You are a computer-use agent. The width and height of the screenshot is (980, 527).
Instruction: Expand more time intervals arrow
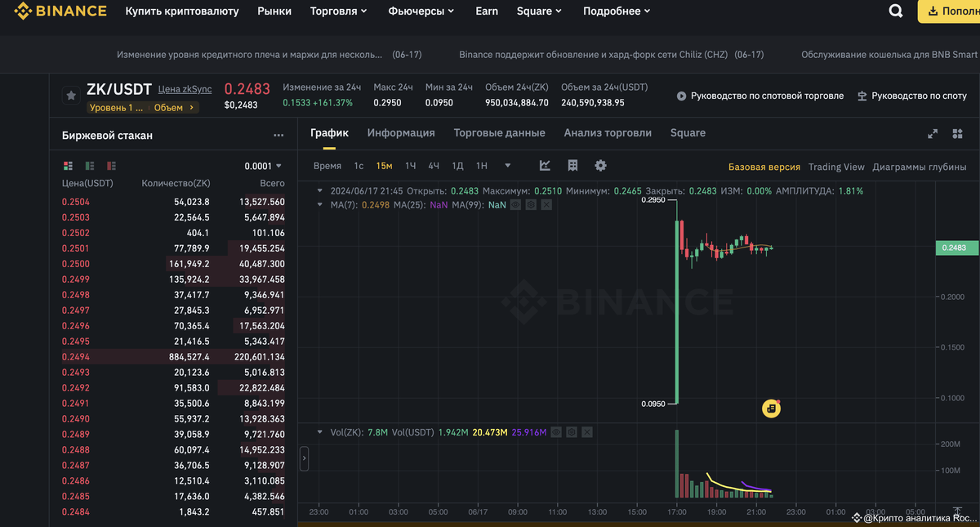pos(508,166)
